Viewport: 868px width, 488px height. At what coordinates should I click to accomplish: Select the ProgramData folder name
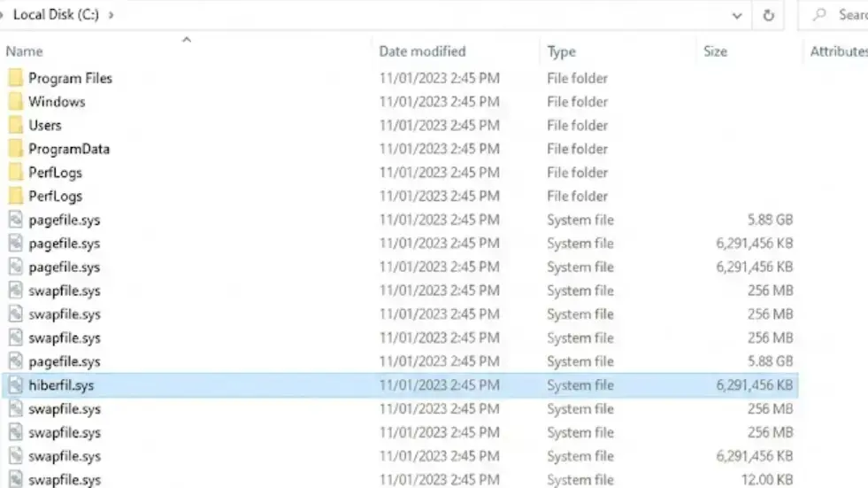tap(69, 149)
